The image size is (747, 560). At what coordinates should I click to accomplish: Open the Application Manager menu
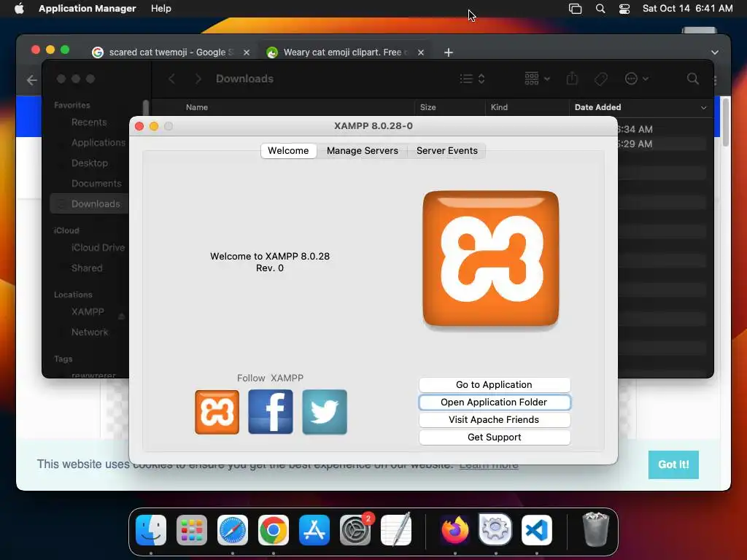pyautogui.click(x=88, y=9)
